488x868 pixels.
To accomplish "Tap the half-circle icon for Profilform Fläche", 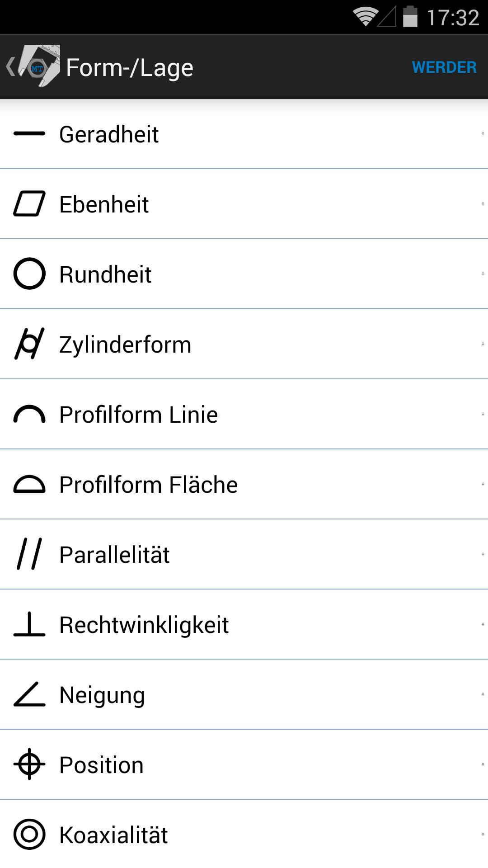I will tap(29, 484).
